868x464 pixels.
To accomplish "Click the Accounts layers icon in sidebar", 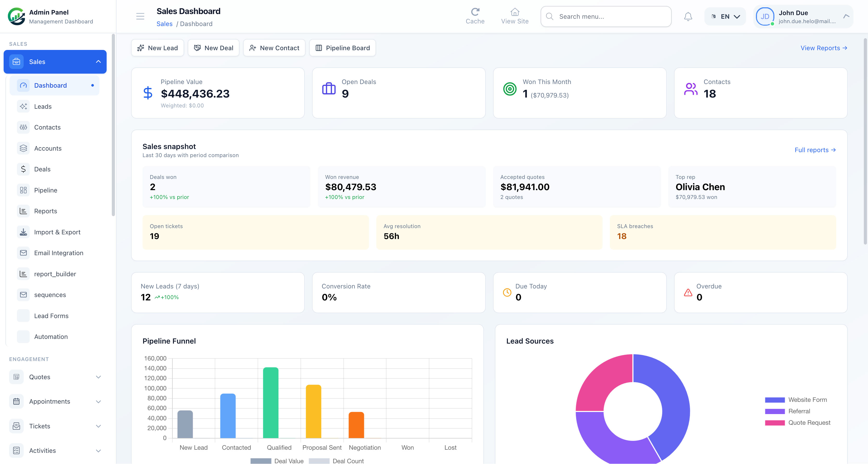I will tap(23, 148).
